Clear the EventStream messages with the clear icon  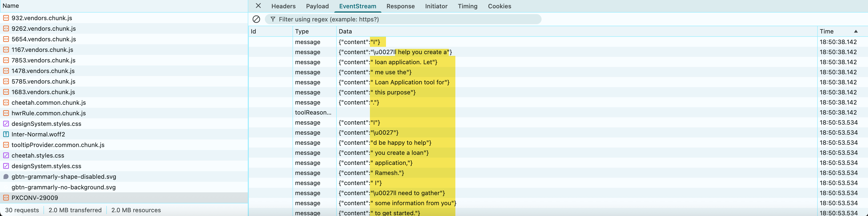[x=256, y=19]
